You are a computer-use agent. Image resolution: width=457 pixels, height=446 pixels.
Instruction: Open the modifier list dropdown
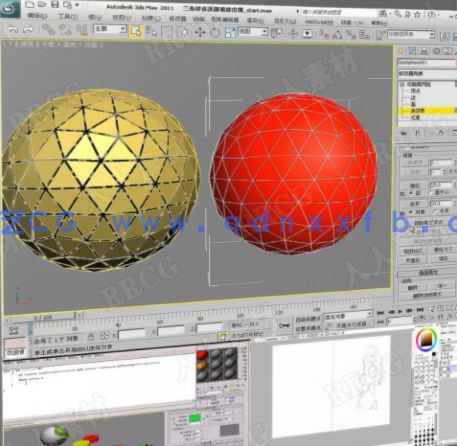tap(427, 74)
